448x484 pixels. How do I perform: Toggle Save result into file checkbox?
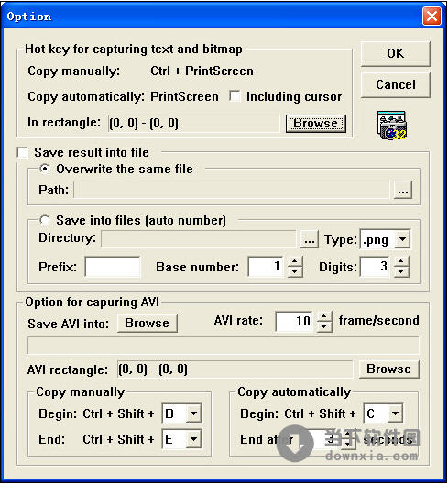point(23,153)
